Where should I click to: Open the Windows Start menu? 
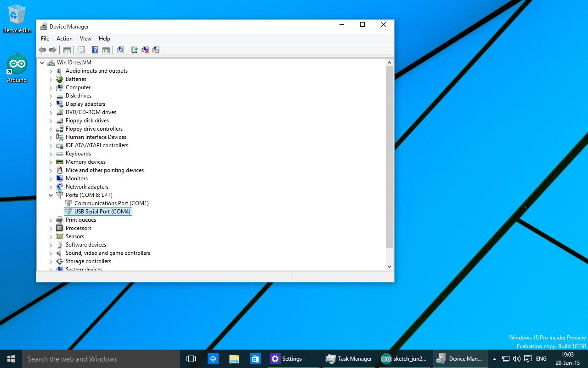(x=11, y=359)
